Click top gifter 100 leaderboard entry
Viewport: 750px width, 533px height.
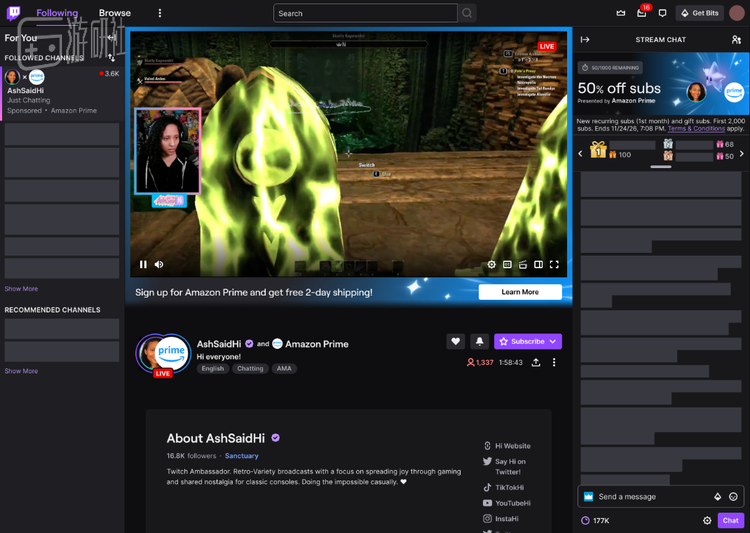pos(623,150)
